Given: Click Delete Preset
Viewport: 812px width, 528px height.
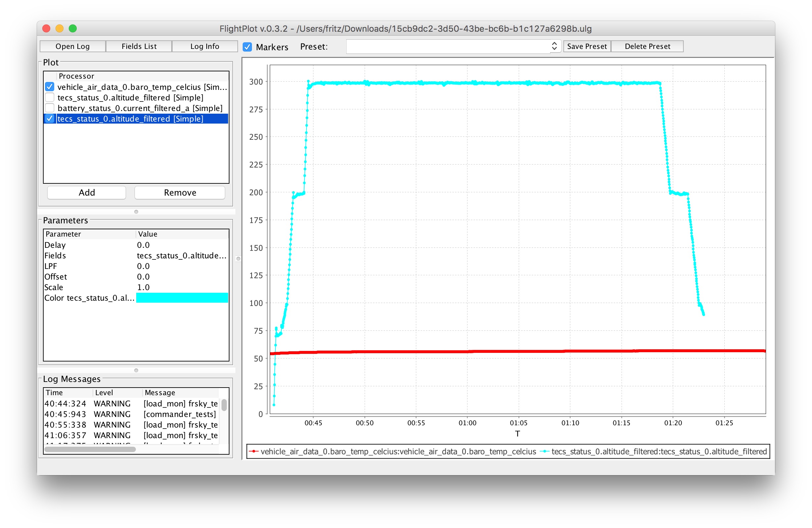Looking at the screenshot, I should coord(647,46).
